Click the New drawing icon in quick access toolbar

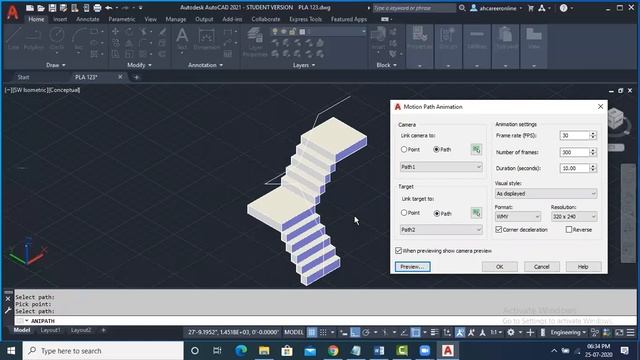click(x=30, y=8)
